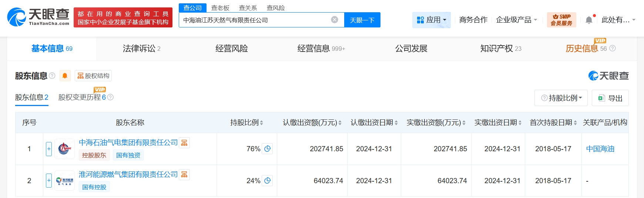Click orange bell alert next to 股东信息

click(65, 76)
